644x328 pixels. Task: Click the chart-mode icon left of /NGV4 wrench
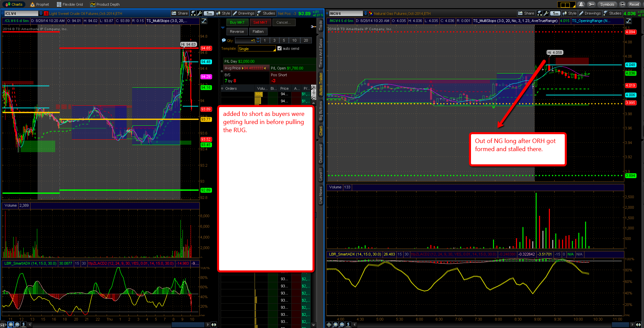(540, 13)
